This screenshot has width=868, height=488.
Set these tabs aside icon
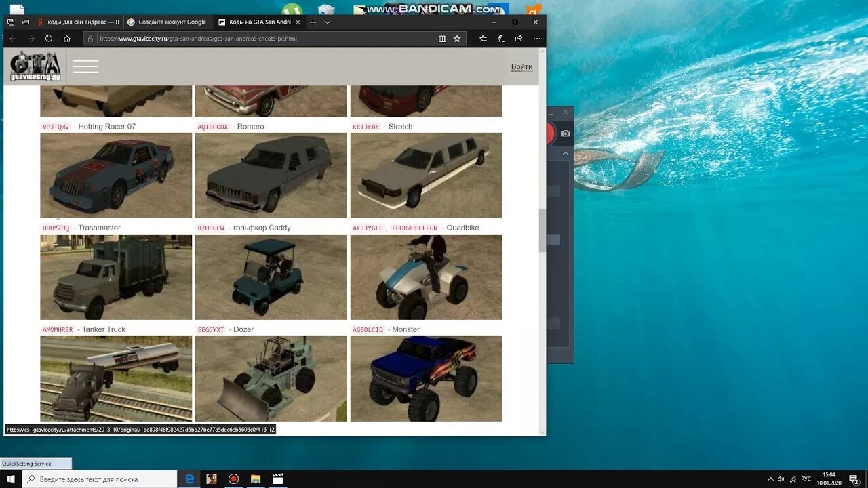(25, 22)
